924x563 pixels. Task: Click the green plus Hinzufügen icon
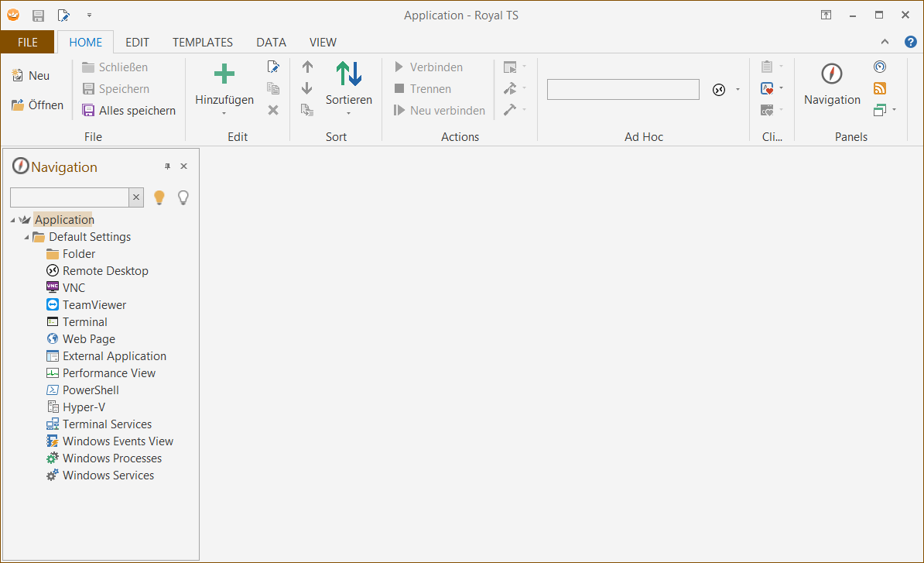pos(224,74)
